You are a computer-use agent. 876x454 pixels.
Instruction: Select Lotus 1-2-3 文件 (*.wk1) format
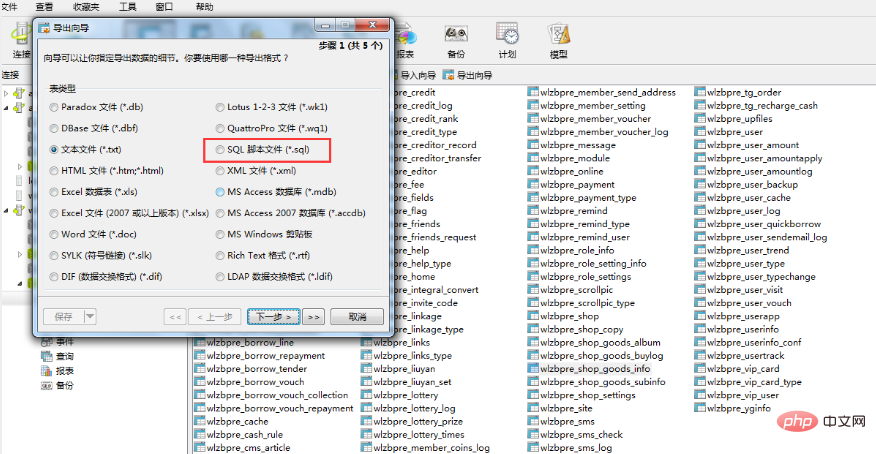(x=220, y=107)
